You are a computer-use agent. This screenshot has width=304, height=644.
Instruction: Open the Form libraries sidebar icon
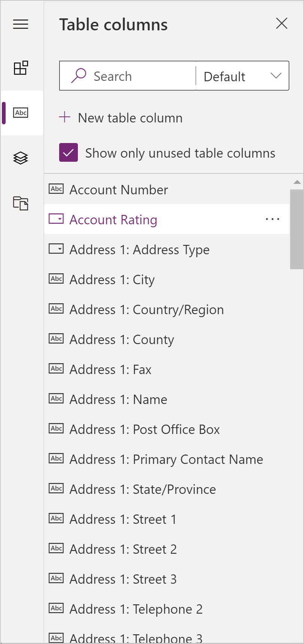pos(21,203)
